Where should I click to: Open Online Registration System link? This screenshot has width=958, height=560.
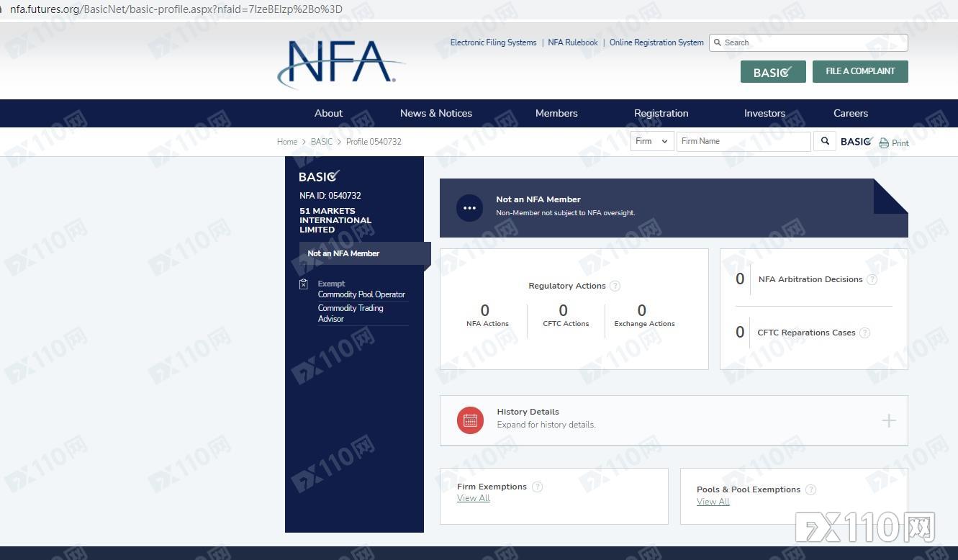656,42
